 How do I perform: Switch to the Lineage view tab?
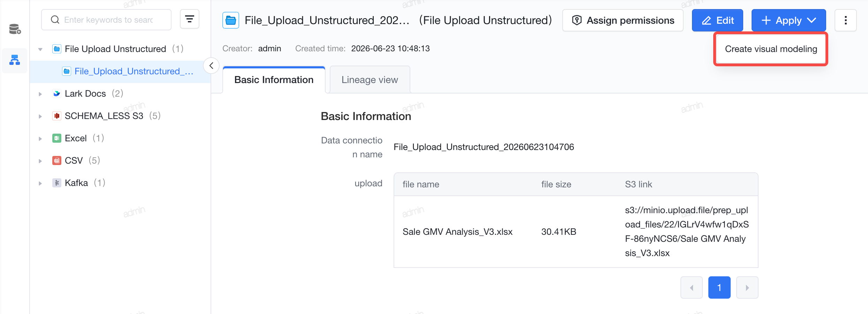click(x=370, y=80)
